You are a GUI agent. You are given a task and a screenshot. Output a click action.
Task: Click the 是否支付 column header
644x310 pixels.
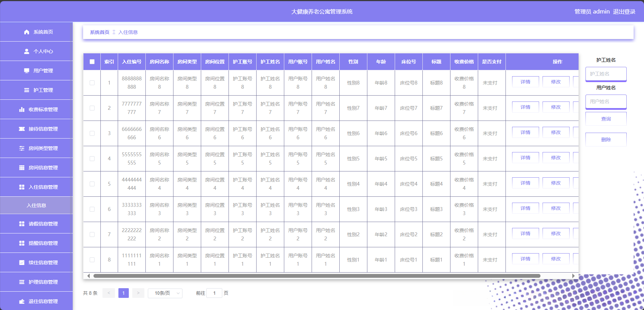coord(492,62)
